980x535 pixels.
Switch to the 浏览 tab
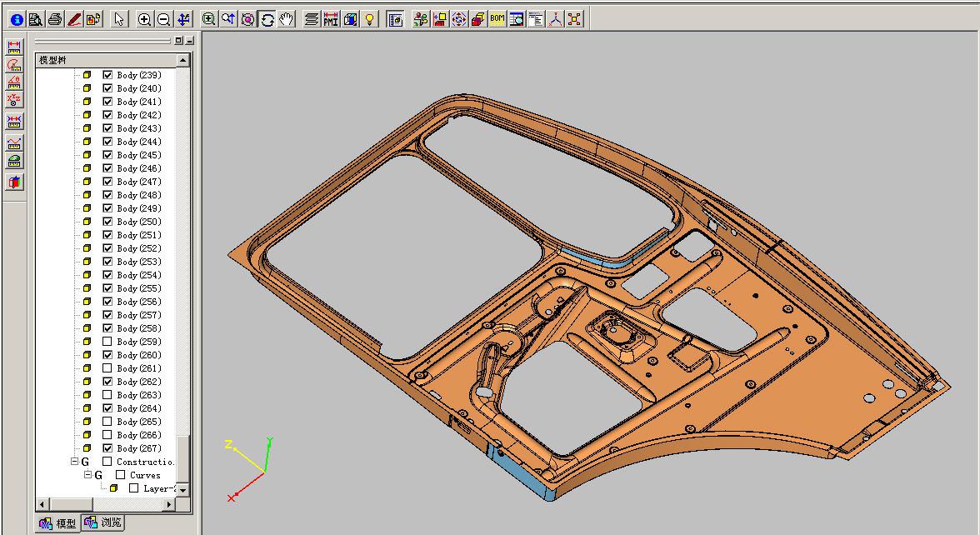coord(102,523)
